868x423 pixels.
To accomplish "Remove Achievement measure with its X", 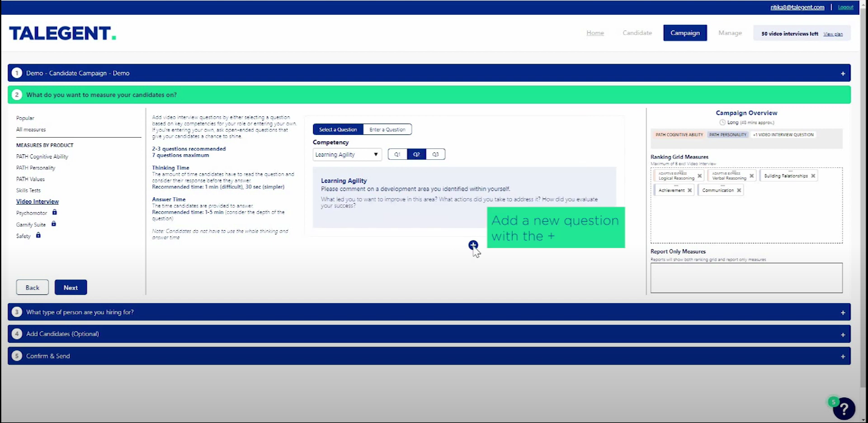I will [690, 190].
